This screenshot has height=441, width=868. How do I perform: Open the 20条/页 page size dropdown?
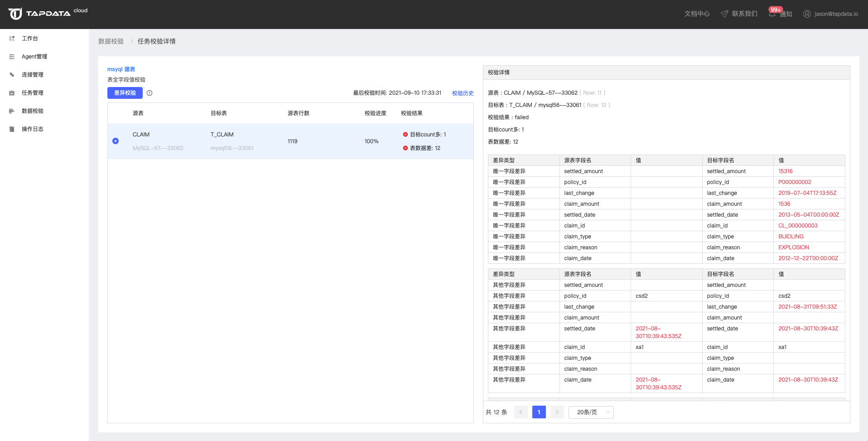pos(591,412)
